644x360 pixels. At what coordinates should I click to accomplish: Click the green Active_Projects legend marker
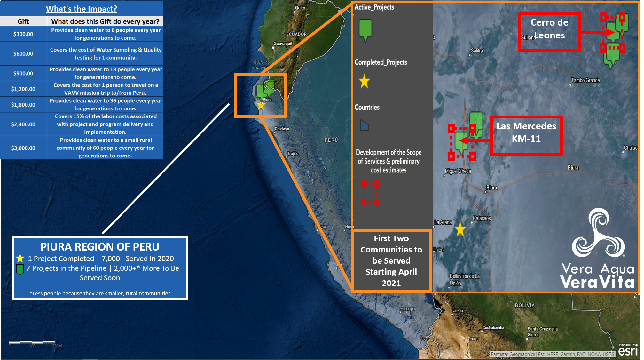(x=365, y=29)
